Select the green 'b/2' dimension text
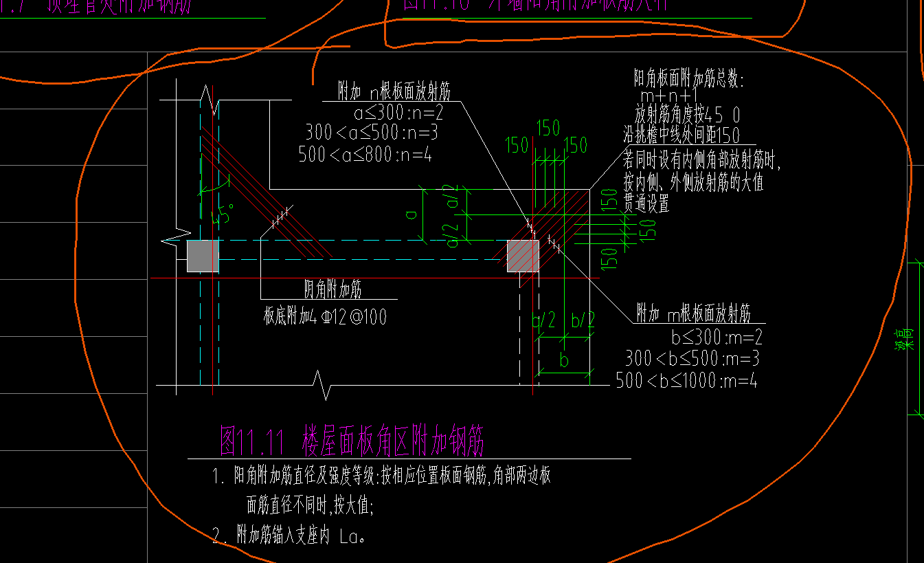 click(583, 322)
